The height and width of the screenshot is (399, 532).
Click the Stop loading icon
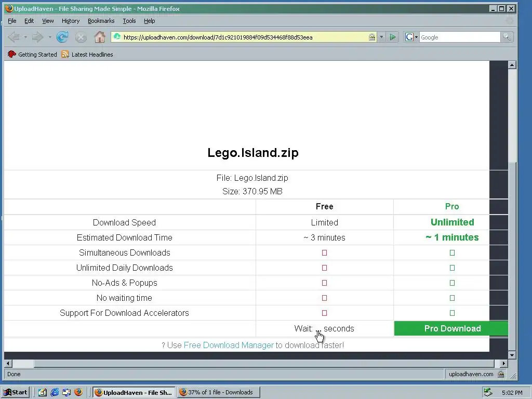click(81, 37)
